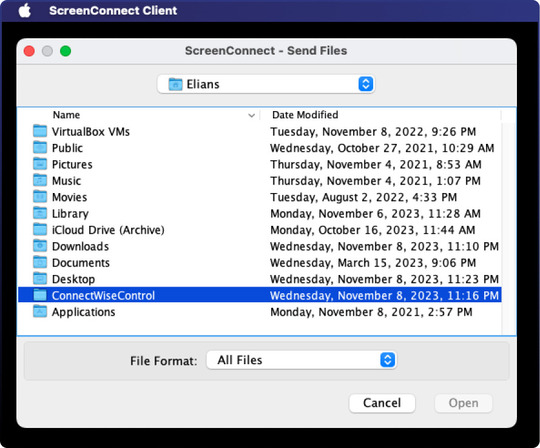This screenshot has height=448, width=540.
Task: Click the Public folder icon
Action: [40, 148]
